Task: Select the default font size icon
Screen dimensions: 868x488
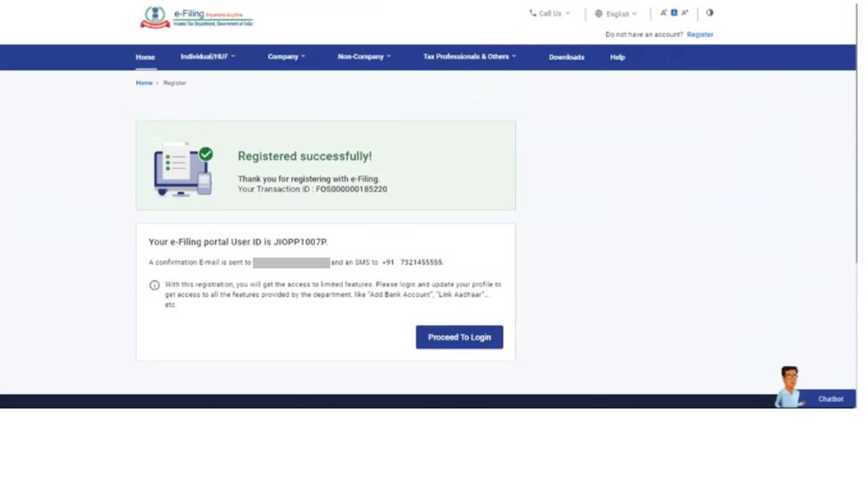Action: coord(674,13)
